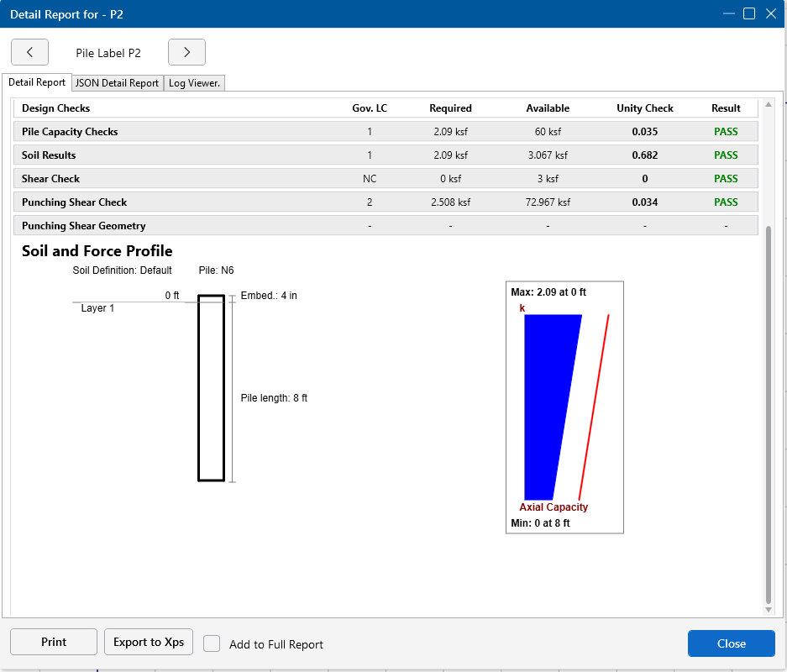787x672 pixels.
Task: Go to the next pile with right arrow
Action: pyautogui.click(x=186, y=52)
